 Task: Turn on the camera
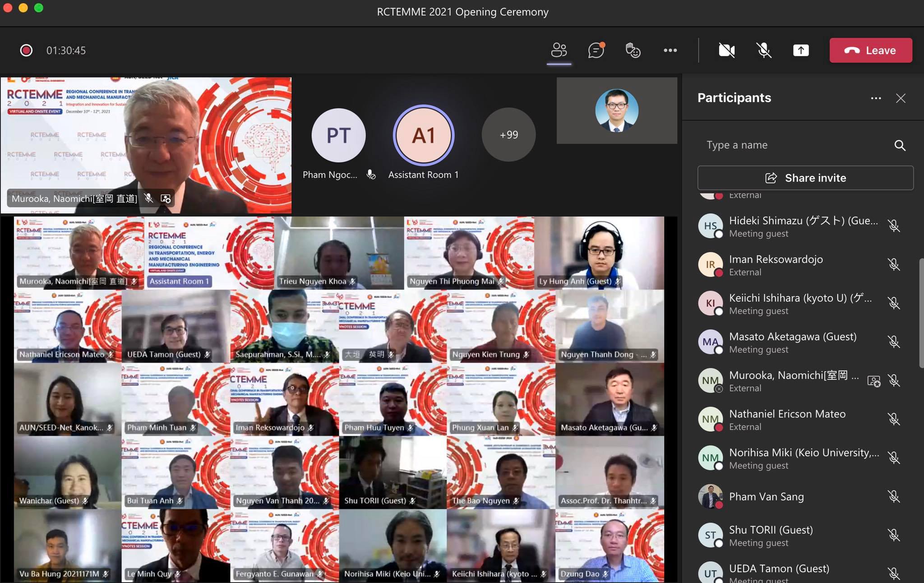[726, 50]
